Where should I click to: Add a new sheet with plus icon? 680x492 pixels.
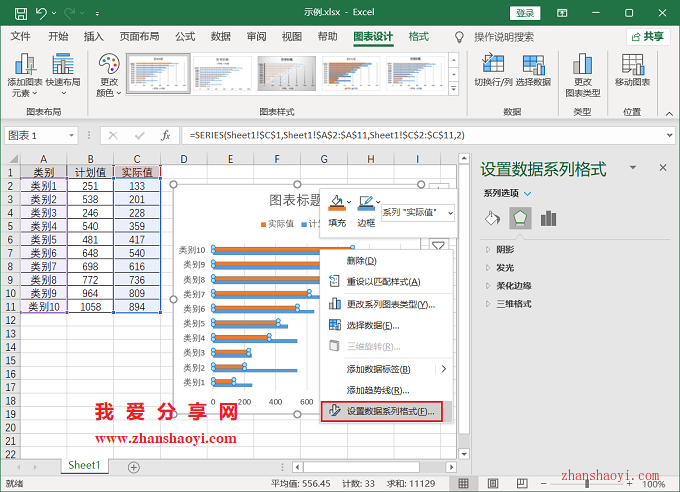(x=134, y=467)
